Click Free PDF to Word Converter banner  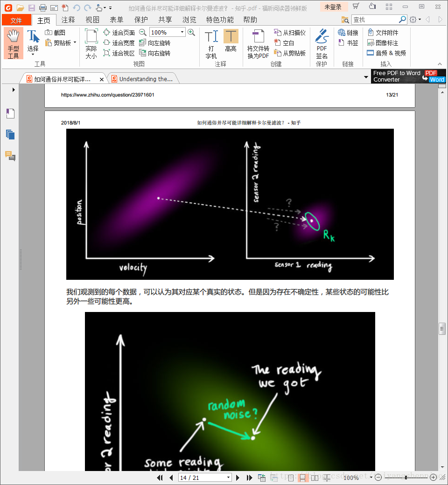408,76
